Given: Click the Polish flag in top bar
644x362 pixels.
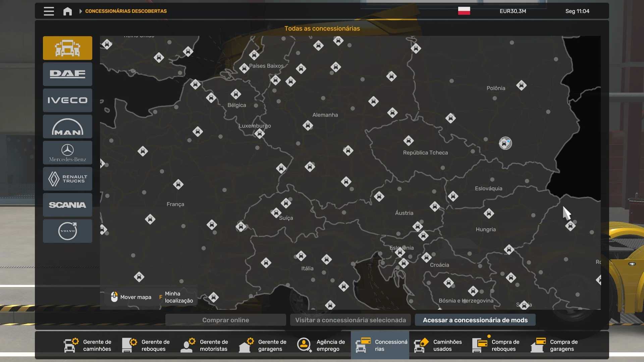Looking at the screenshot, I should 464,11.
